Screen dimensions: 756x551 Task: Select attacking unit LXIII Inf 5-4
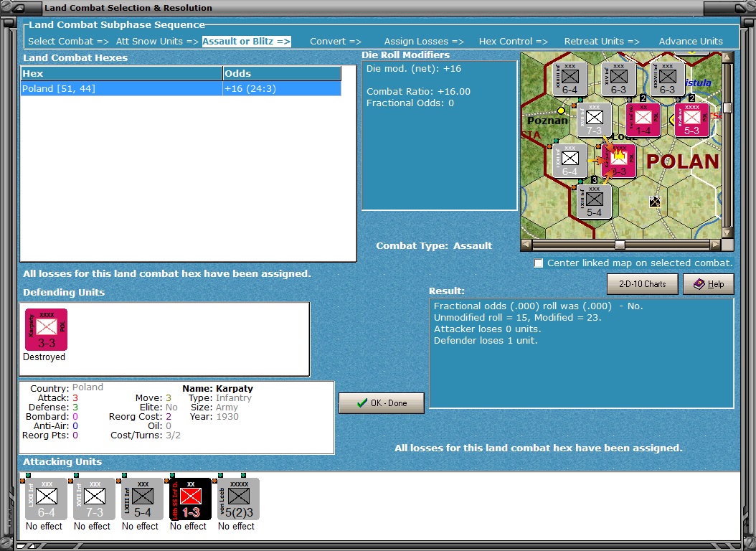click(142, 499)
